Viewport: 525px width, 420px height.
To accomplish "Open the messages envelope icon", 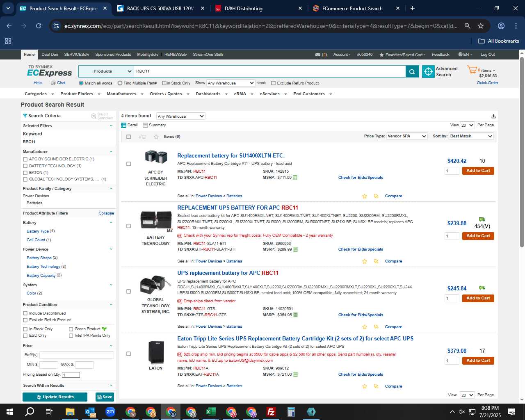I will [x=318, y=55].
